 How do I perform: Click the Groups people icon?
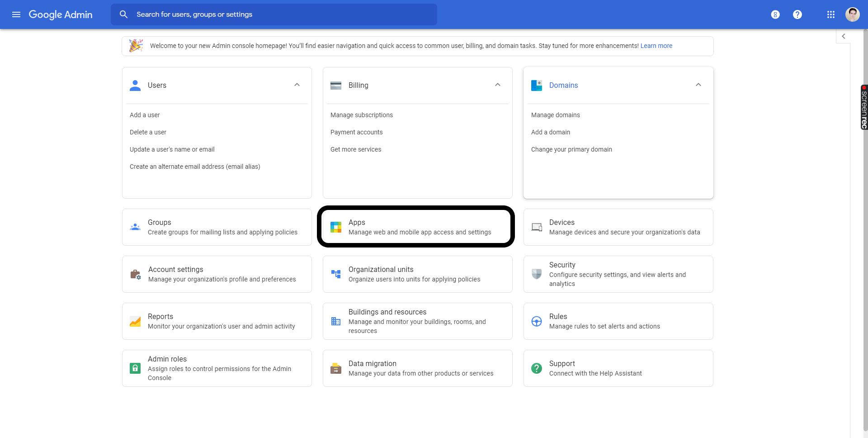tap(135, 227)
